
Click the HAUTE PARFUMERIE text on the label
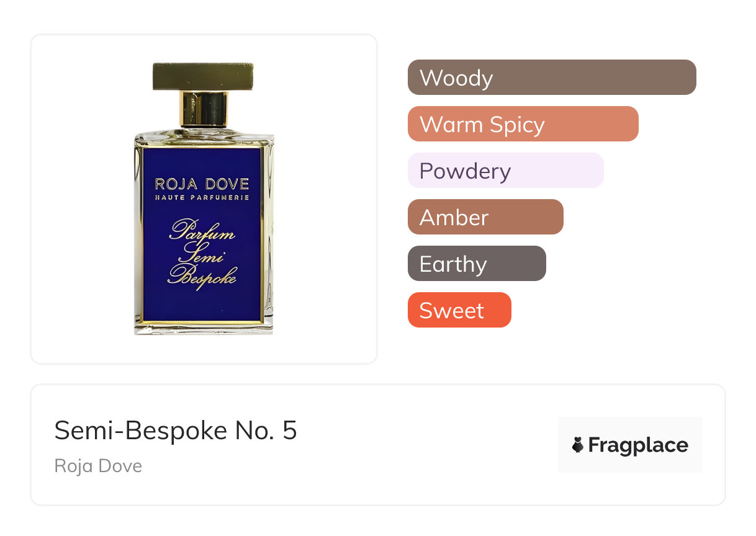point(202,198)
